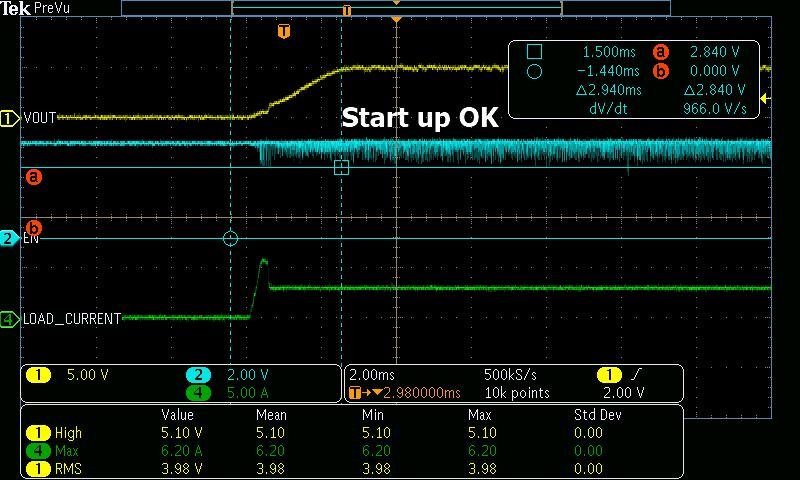Click the trigger source channel 1 badge
The image size is (800, 480).
tap(609, 375)
